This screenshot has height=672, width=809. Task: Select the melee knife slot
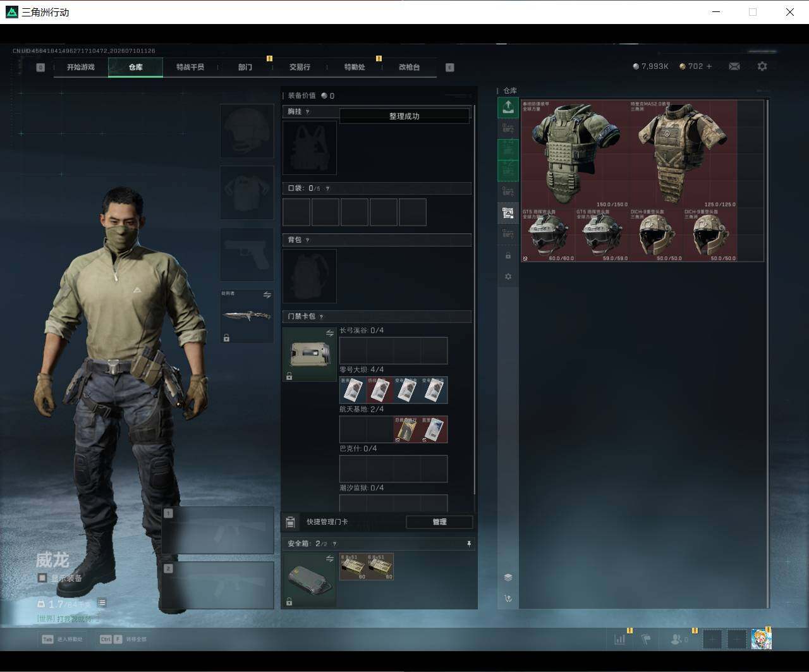coord(247,317)
